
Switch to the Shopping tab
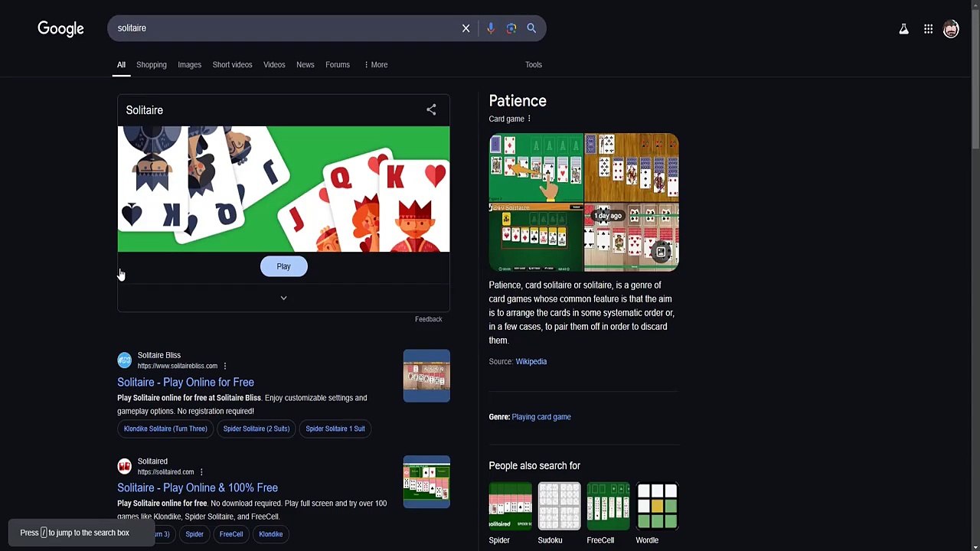click(152, 65)
